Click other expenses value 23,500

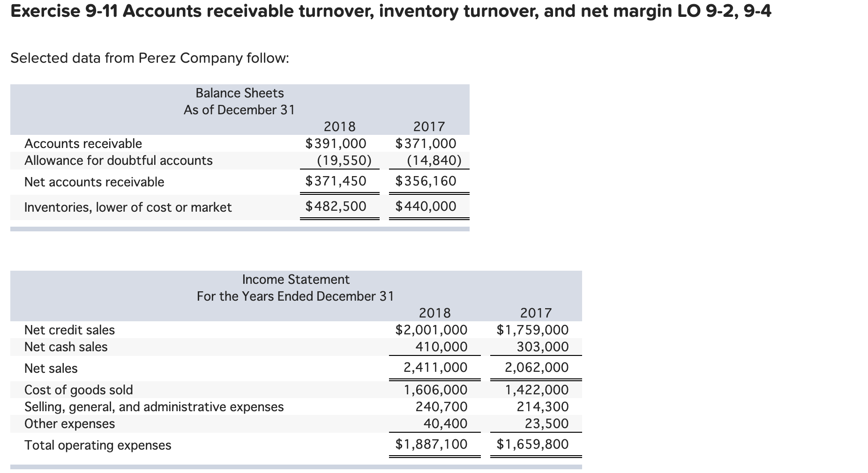pyautogui.click(x=546, y=423)
